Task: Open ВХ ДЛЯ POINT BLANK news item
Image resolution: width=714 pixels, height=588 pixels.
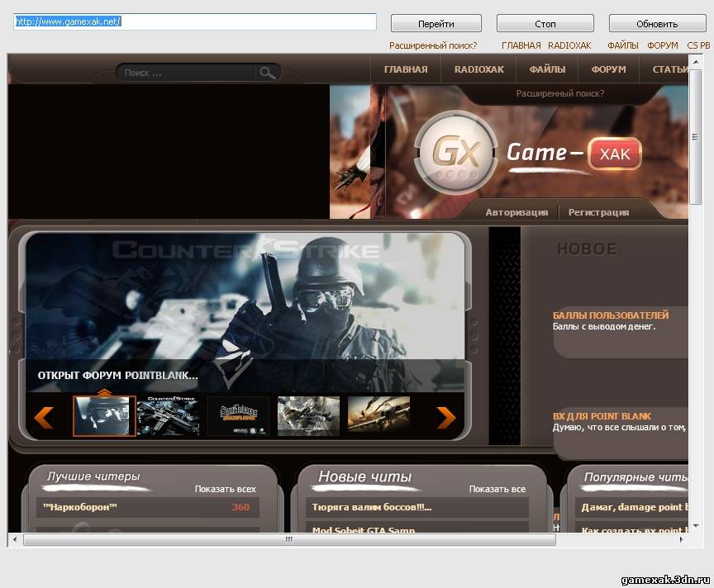Action: pos(602,416)
